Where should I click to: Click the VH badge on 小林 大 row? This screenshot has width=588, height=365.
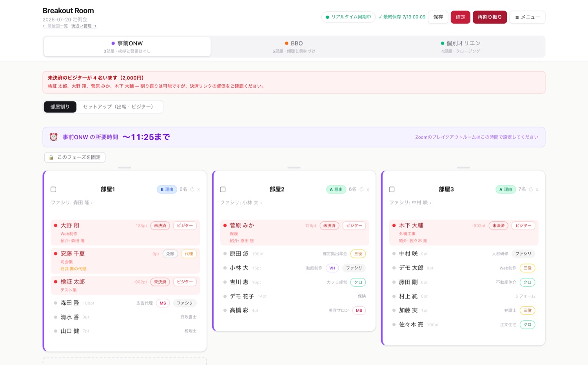[332, 268]
